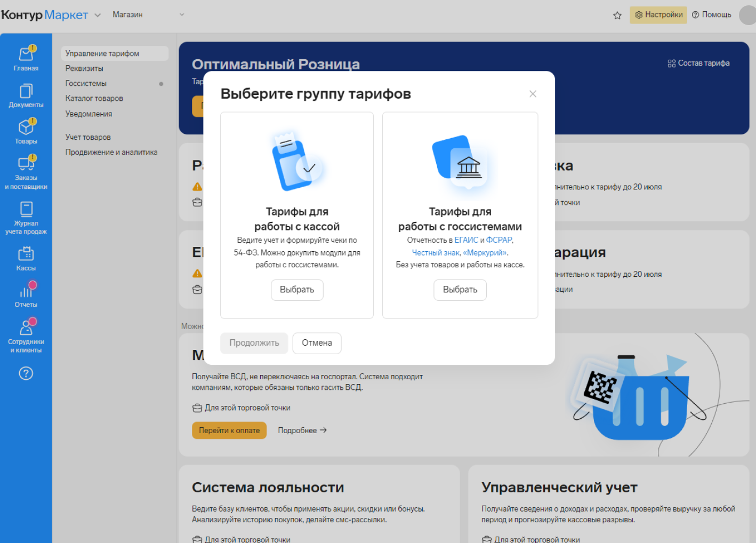Follow the ЕГАИС link
The height and width of the screenshot is (543, 756).
coord(467,240)
